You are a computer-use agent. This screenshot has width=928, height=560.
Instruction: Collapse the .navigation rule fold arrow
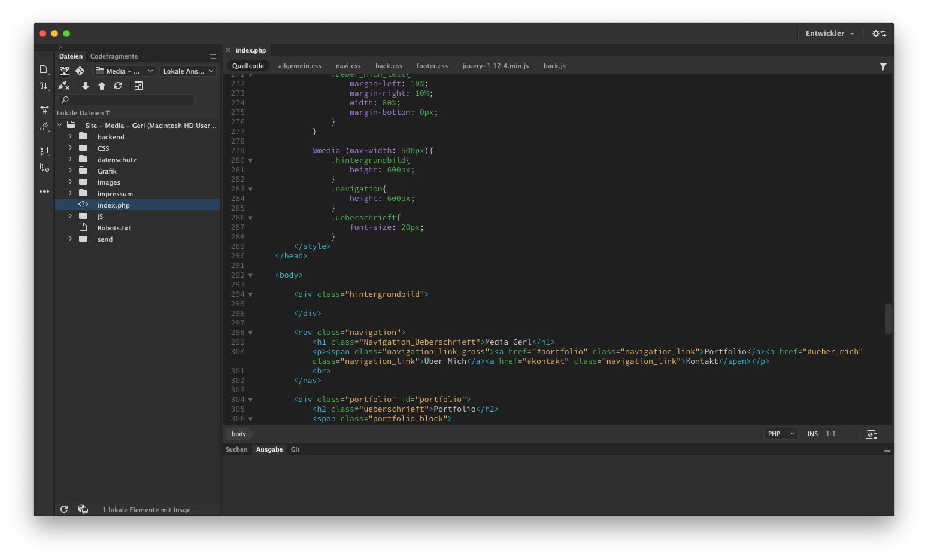250,189
